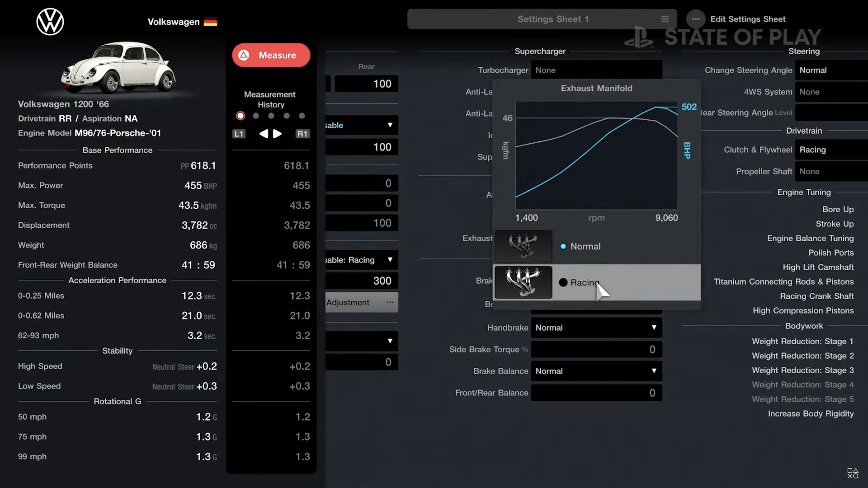868x488 pixels.
Task: Open Change Steering Angle Normal field
Action: click(x=831, y=70)
